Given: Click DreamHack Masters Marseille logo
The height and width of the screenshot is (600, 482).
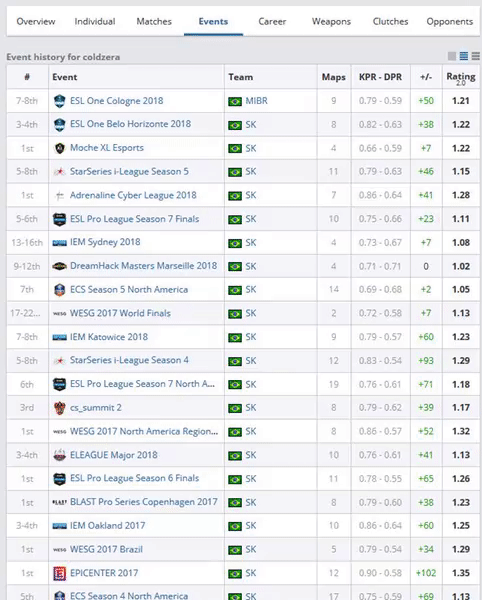Looking at the screenshot, I should (59, 266).
